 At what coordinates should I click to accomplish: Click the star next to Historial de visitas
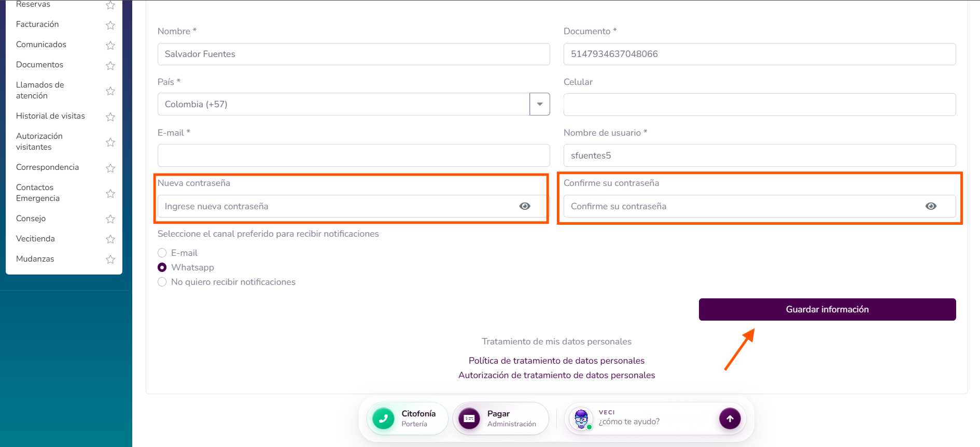click(x=110, y=117)
